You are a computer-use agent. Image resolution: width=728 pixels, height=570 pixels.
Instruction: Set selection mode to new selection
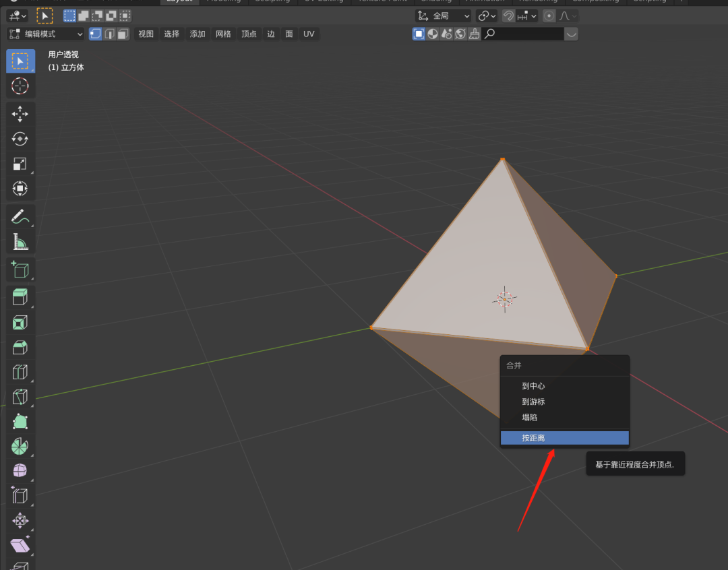[69, 16]
